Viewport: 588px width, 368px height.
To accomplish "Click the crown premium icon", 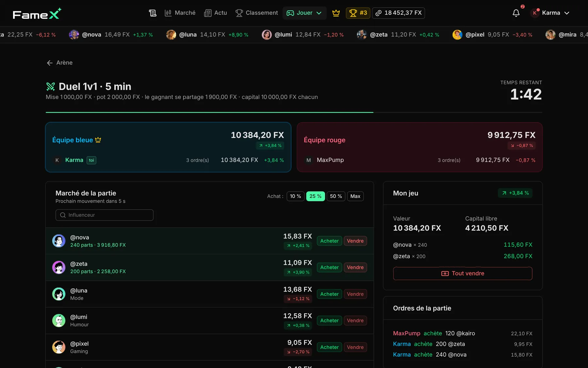I will (x=336, y=13).
